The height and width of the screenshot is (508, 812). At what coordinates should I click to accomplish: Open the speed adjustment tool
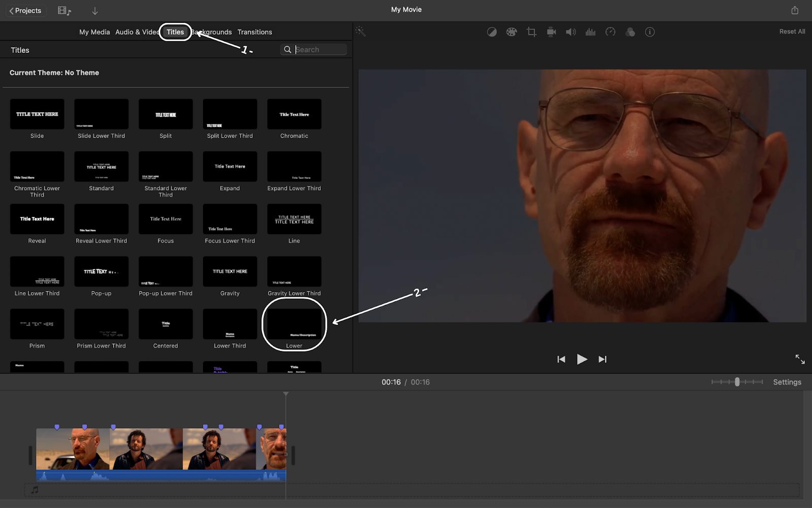pos(611,32)
